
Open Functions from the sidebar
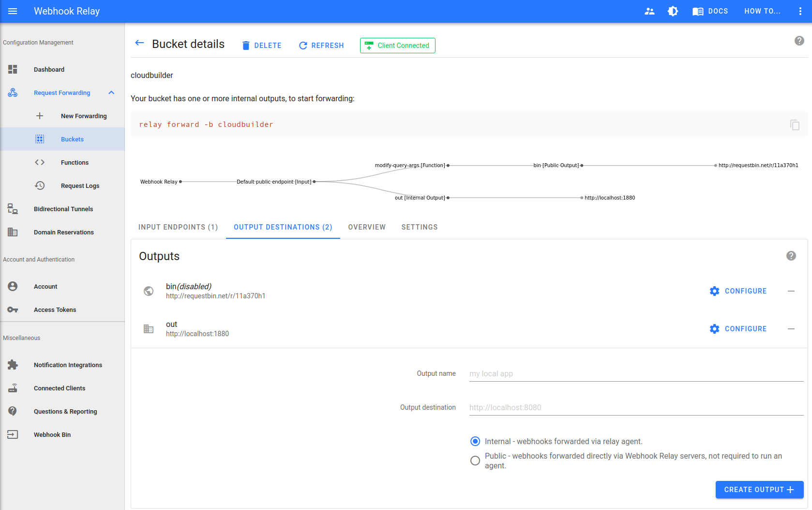pyautogui.click(x=75, y=162)
